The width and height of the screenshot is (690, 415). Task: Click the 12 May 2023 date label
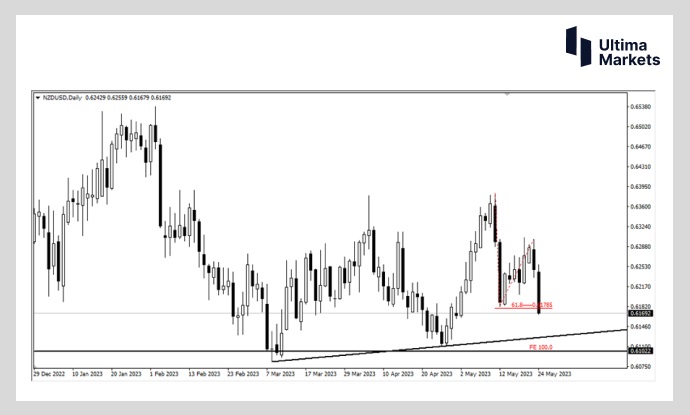pos(515,374)
